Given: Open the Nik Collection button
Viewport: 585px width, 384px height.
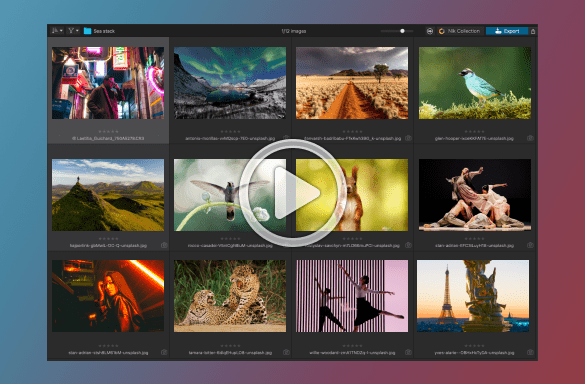Looking at the screenshot, I should [460, 31].
